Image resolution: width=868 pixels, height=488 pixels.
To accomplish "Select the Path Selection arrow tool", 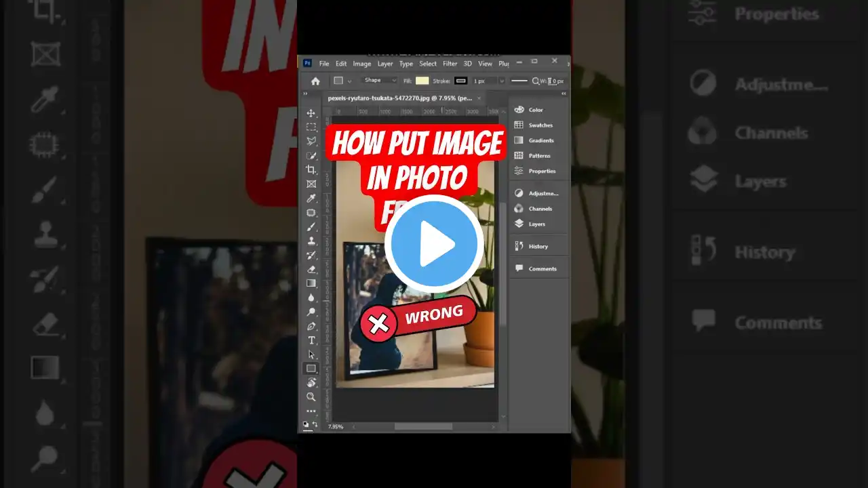I will click(311, 354).
